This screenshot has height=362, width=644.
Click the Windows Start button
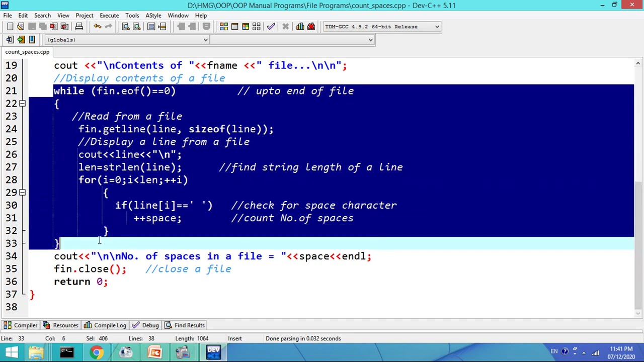(x=11, y=352)
